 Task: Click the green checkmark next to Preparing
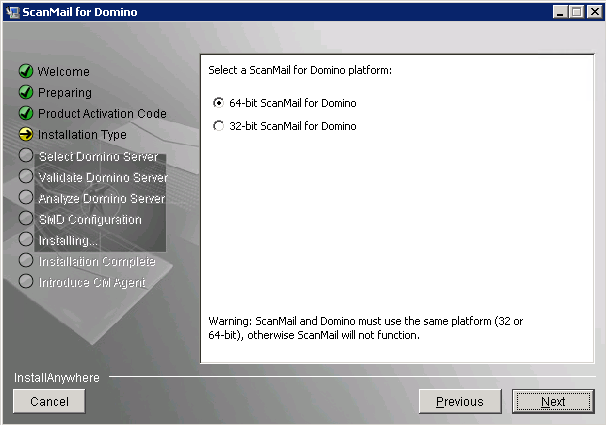pyautogui.click(x=26, y=93)
